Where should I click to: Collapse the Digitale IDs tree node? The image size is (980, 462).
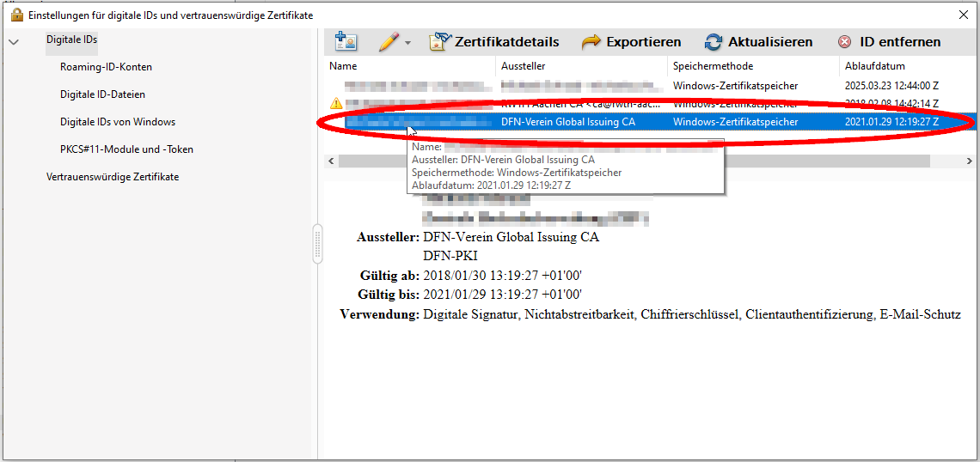[13, 40]
